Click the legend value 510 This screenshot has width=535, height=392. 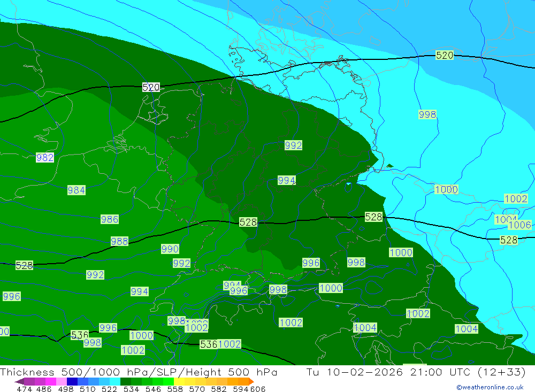(87, 389)
